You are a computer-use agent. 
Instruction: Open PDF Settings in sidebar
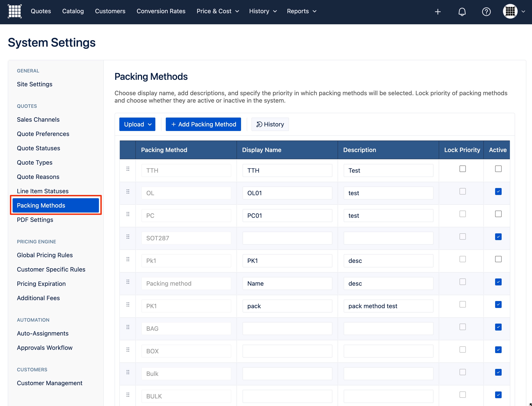pos(35,220)
